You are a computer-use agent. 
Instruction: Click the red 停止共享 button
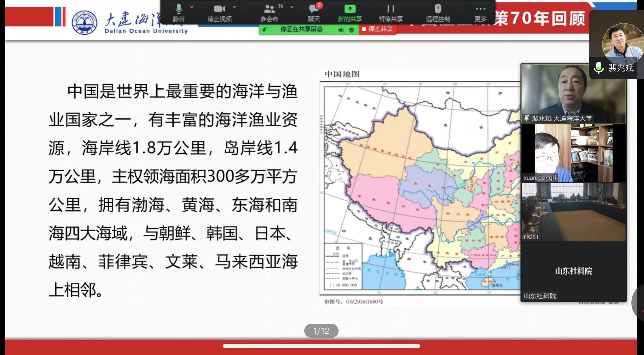click(377, 29)
